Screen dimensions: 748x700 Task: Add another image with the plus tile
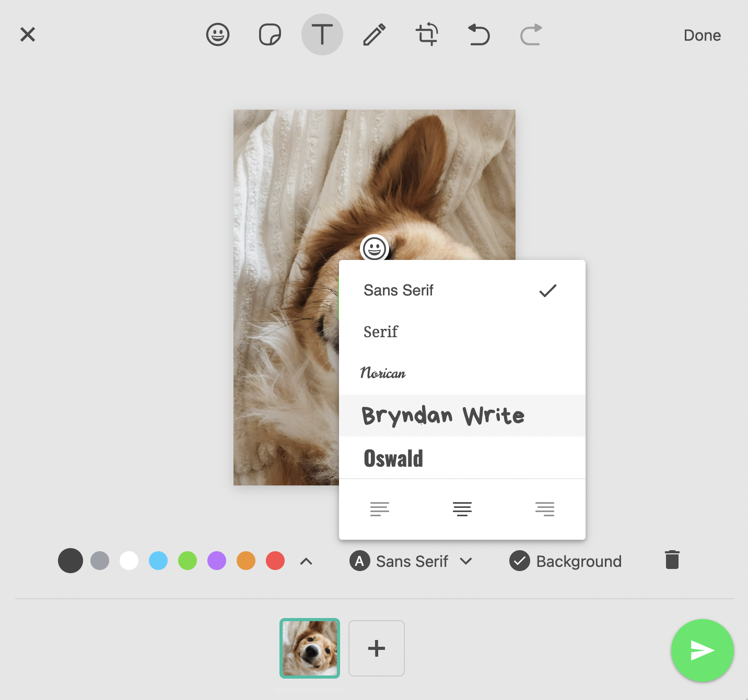pos(376,648)
